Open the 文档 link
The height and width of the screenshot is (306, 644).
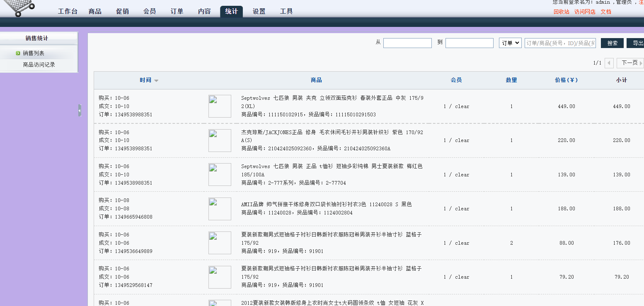coord(606,12)
